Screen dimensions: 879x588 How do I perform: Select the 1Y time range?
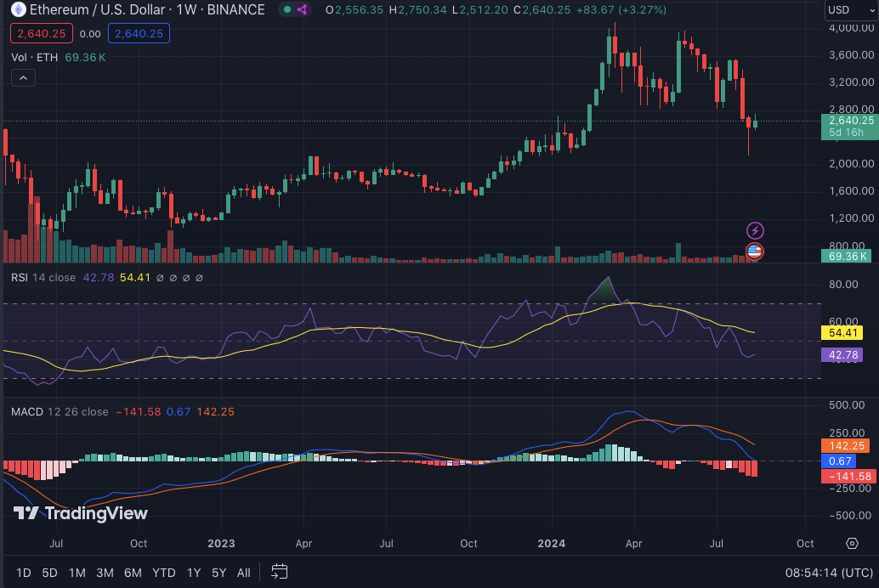click(194, 573)
